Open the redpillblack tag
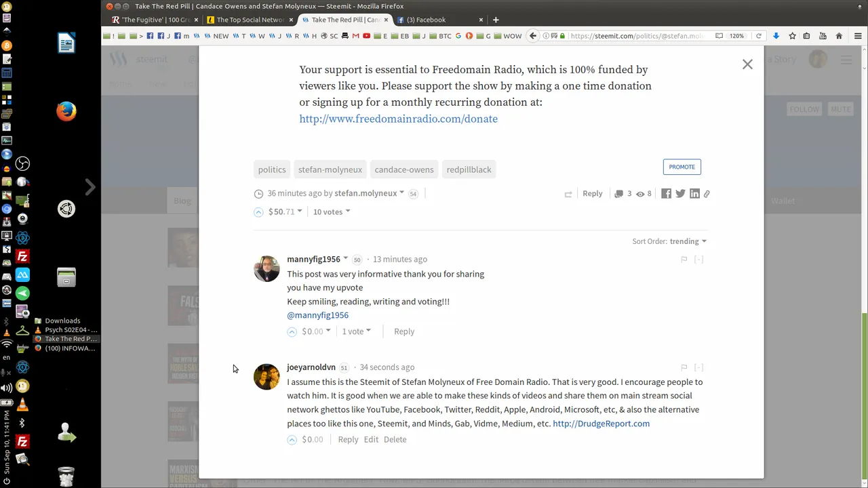This screenshot has height=488, width=868. click(x=469, y=169)
